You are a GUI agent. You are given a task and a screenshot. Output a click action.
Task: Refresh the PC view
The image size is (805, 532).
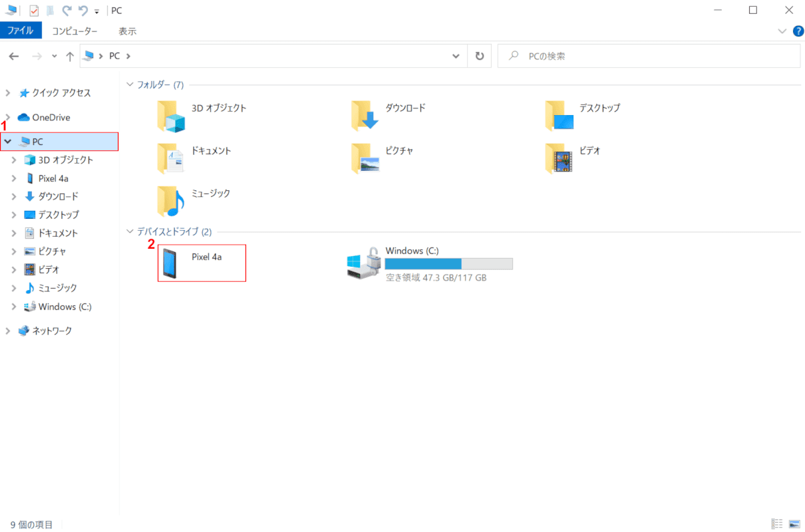pyautogui.click(x=479, y=57)
